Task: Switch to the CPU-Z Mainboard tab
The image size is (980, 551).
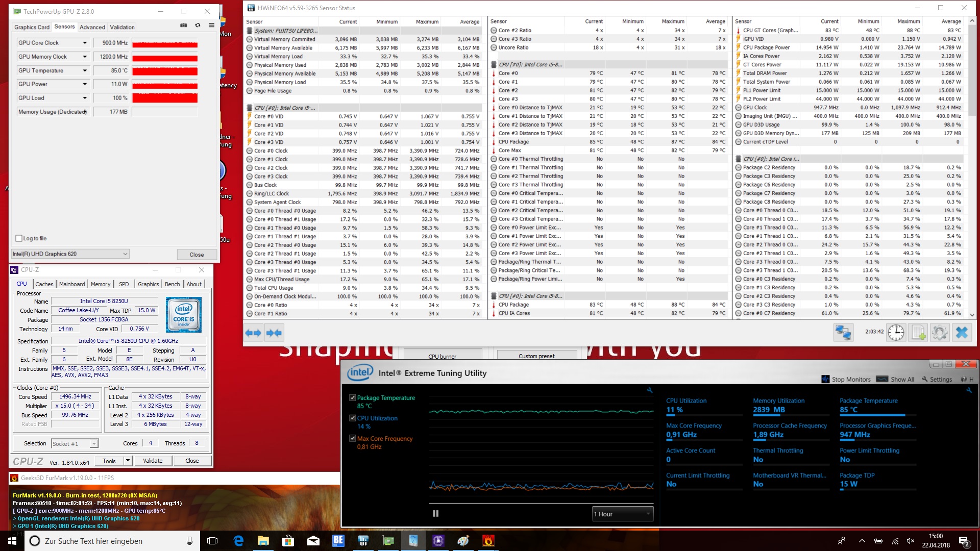Action: click(72, 284)
